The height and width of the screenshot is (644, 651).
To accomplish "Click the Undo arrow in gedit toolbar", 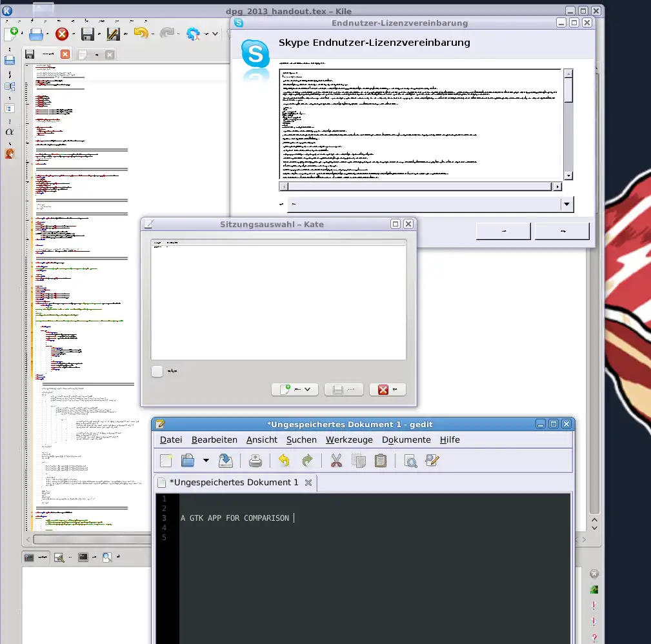I will coord(285,461).
